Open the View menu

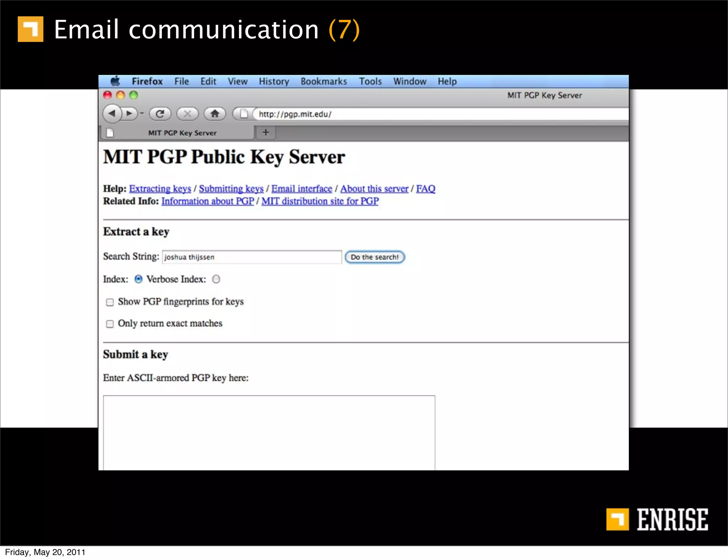(x=237, y=81)
